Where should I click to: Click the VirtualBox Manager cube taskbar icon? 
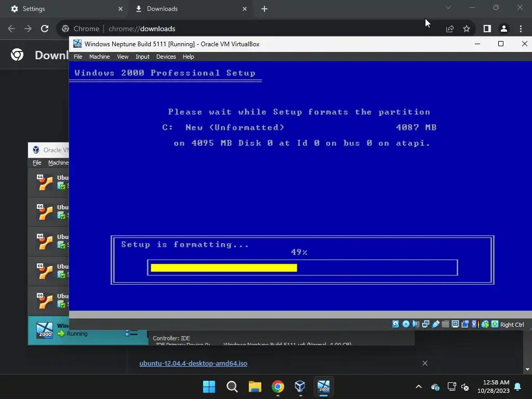(300, 387)
